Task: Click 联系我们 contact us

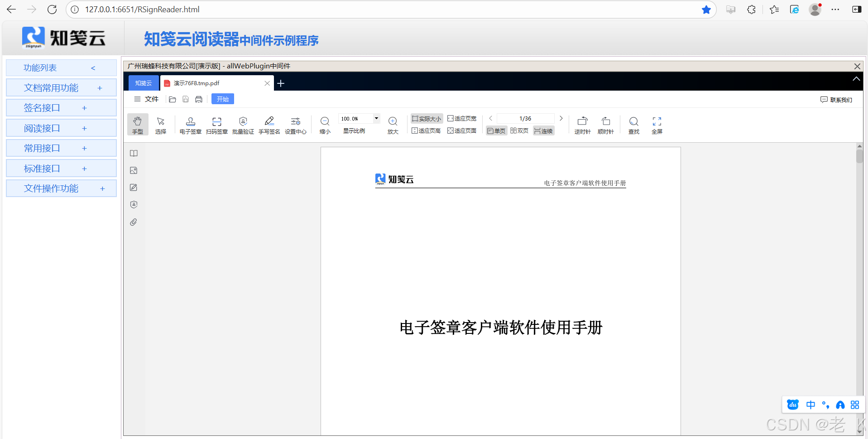Action: click(836, 100)
